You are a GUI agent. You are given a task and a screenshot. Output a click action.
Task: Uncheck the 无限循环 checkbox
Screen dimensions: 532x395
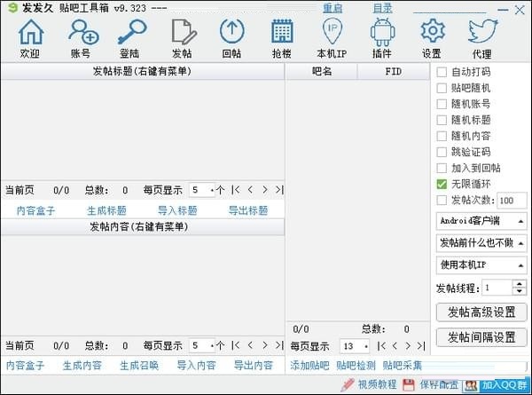pyautogui.click(x=442, y=184)
